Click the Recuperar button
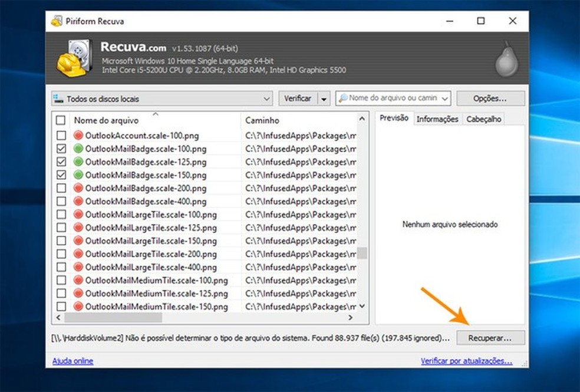580x392 pixels. [489, 338]
